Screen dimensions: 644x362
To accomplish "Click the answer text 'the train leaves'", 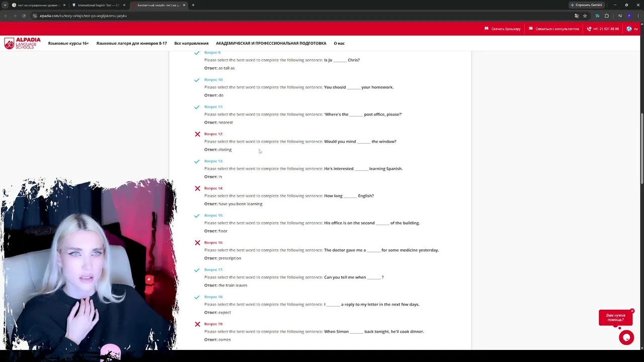I will click(233, 285).
